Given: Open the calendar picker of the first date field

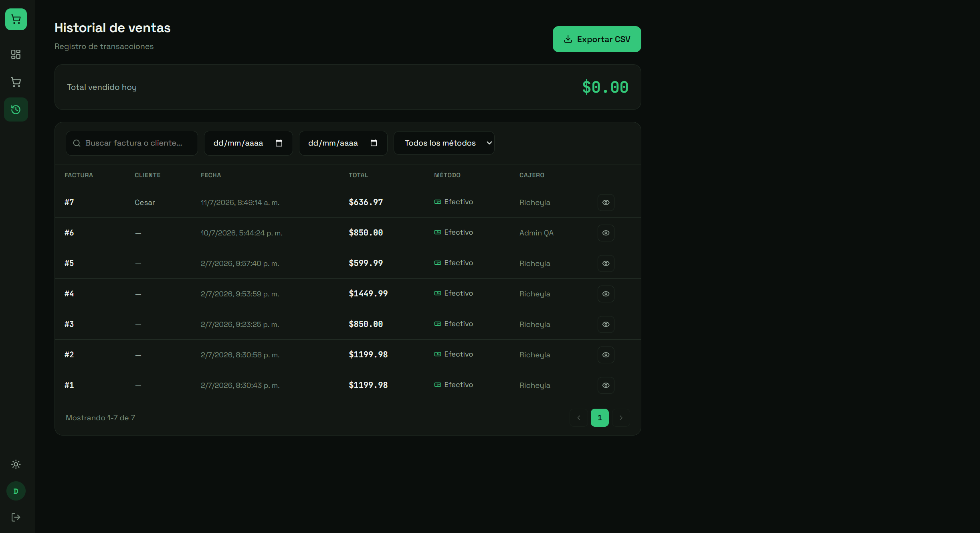Looking at the screenshot, I should (x=279, y=143).
